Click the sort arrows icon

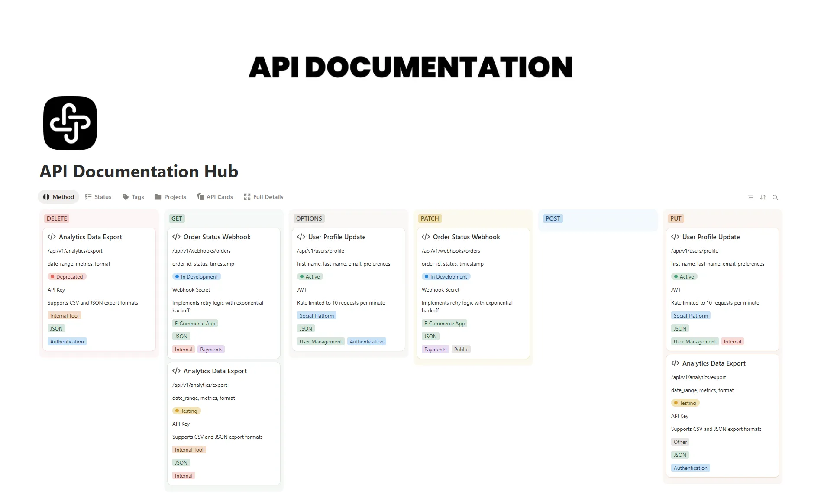[763, 197]
